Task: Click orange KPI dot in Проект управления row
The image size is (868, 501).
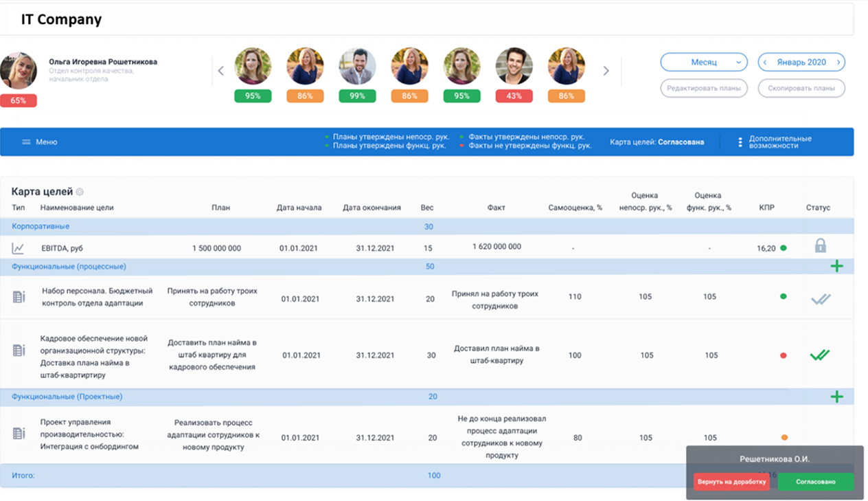Action: tap(784, 438)
